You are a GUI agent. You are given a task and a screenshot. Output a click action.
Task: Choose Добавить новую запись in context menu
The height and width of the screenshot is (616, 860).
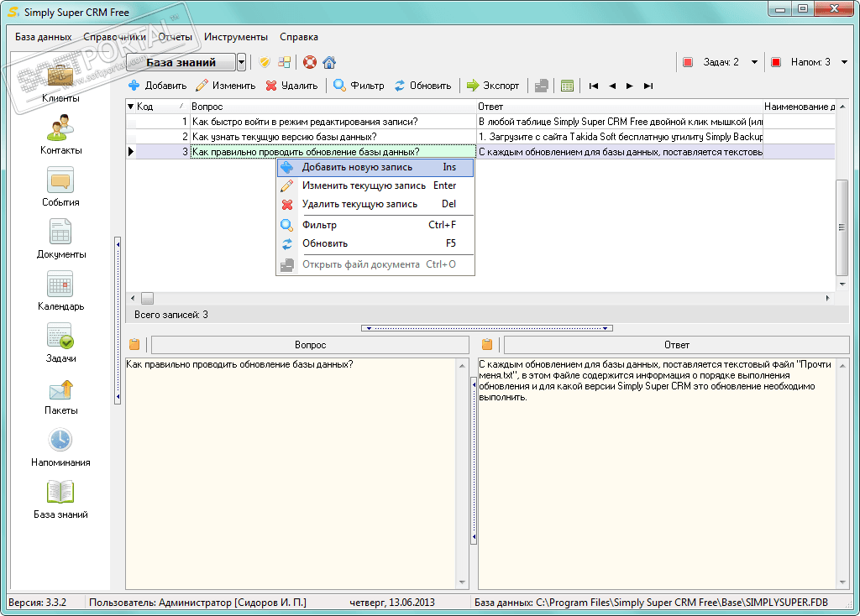(375, 167)
